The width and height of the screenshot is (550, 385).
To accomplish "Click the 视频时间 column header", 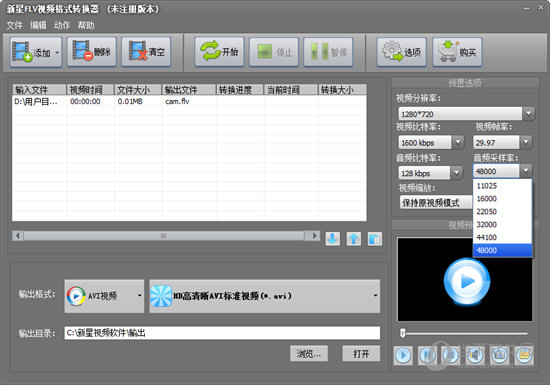I will tap(90, 90).
